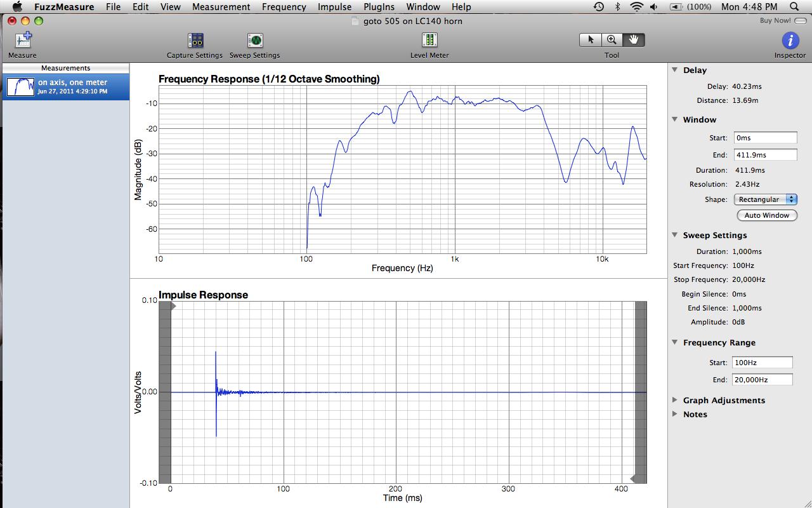The height and width of the screenshot is (508, 812).
Task: Open the Help menu
Action: coord(461,6)
